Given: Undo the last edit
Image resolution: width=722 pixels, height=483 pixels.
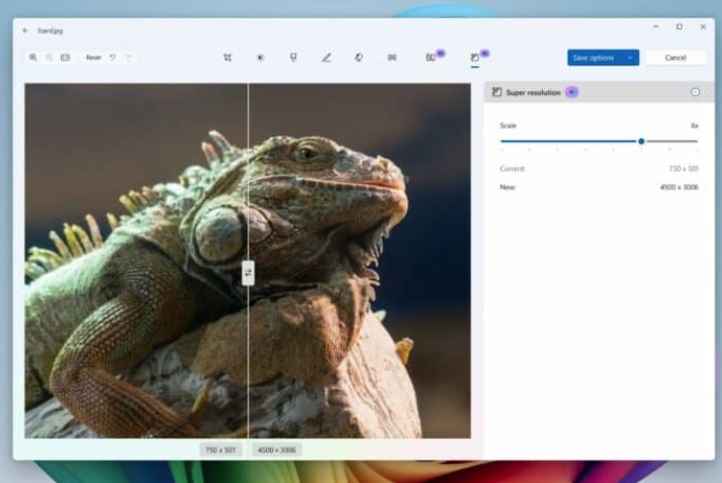Looking at the screenshot, I should point(112,58).
